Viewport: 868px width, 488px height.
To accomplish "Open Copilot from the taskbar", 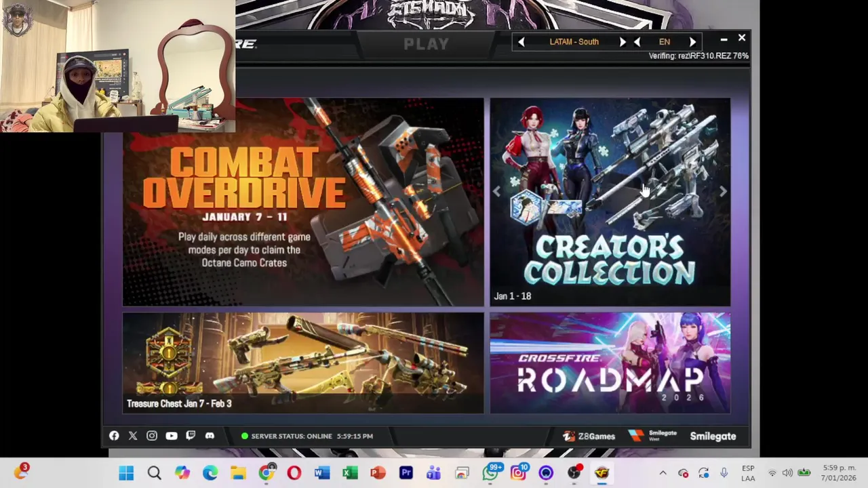I will point(182,473).
